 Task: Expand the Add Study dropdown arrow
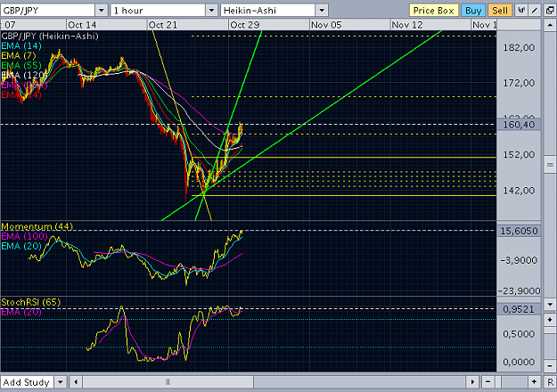(x=61, y=382)
